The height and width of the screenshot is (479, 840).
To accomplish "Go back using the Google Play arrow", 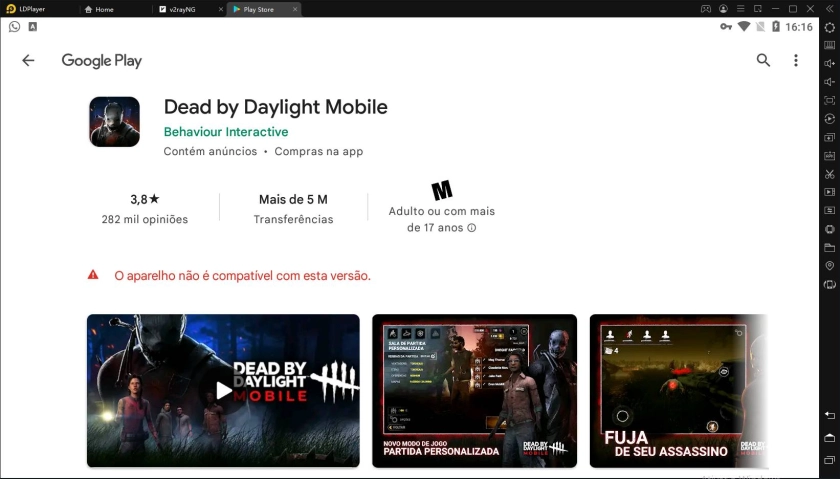I will click(x=28, y=61).
